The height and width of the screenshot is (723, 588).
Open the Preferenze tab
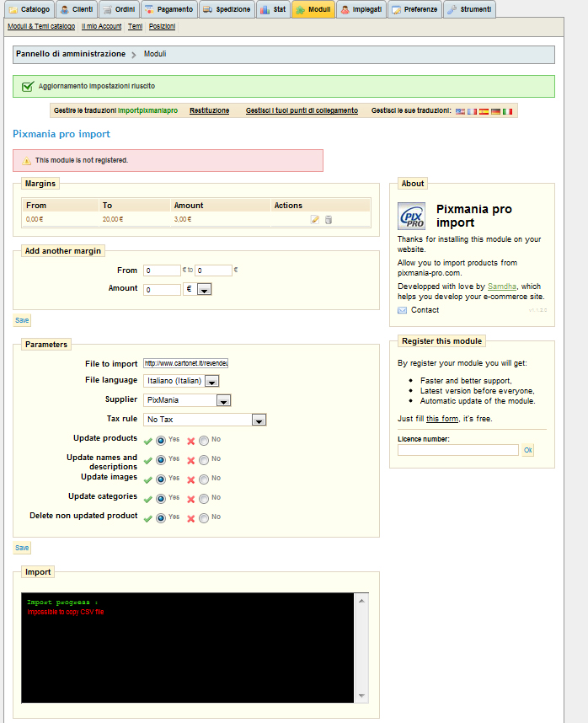click(x=414, y=9)
